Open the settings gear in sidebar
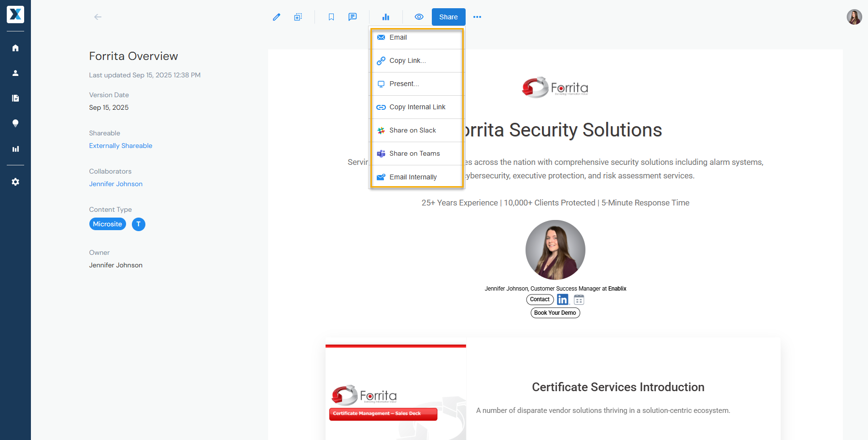 pyautogui.click(x=15, y=182)
